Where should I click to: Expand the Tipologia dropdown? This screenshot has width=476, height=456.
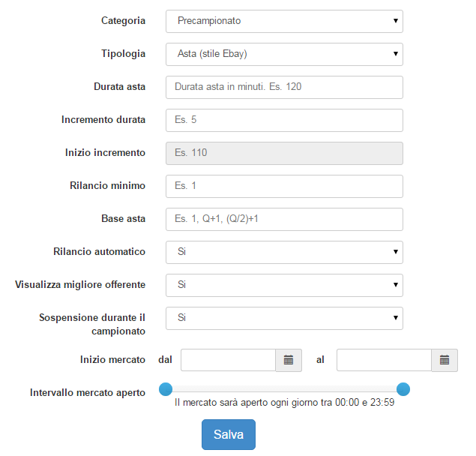coord(284,55)
